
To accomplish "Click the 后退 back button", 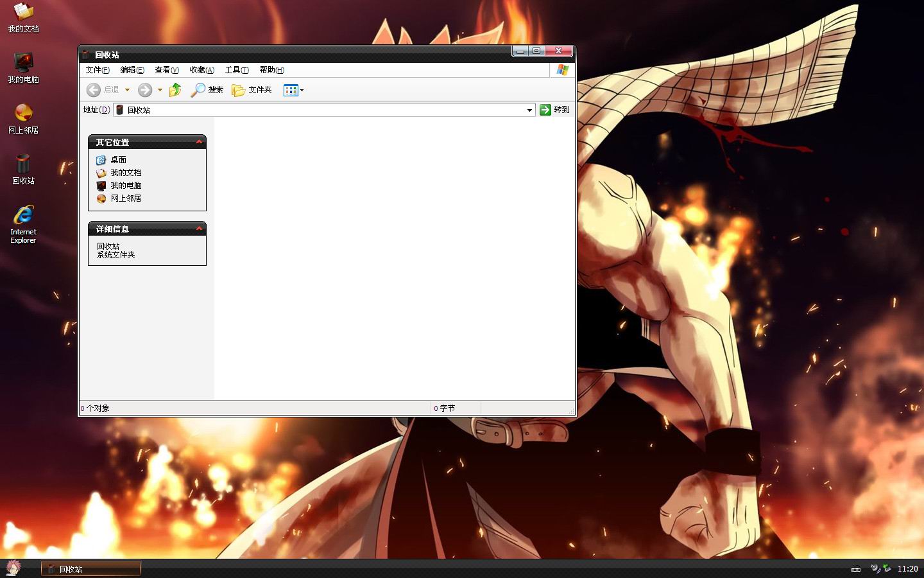I will [103, 90].
